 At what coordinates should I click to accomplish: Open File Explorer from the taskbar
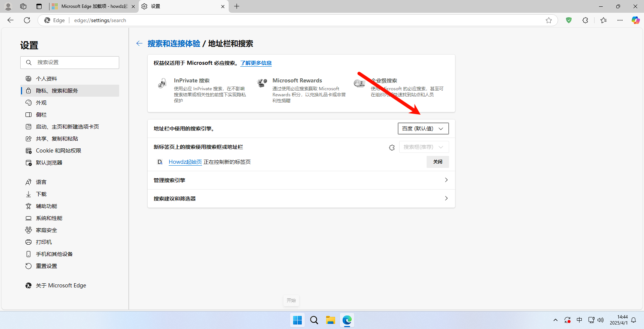point(330,320)
